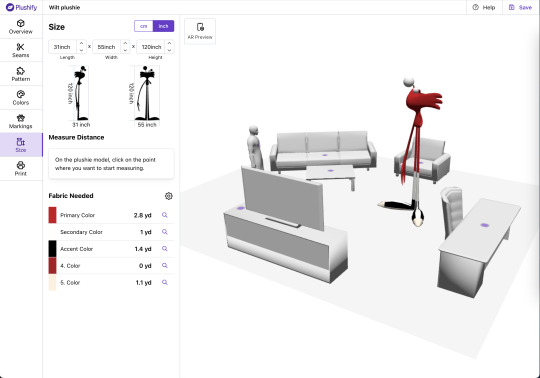Viewport: 540px width, 378px height.
Task: Click the Help button
Action: (x=484, y=7)
